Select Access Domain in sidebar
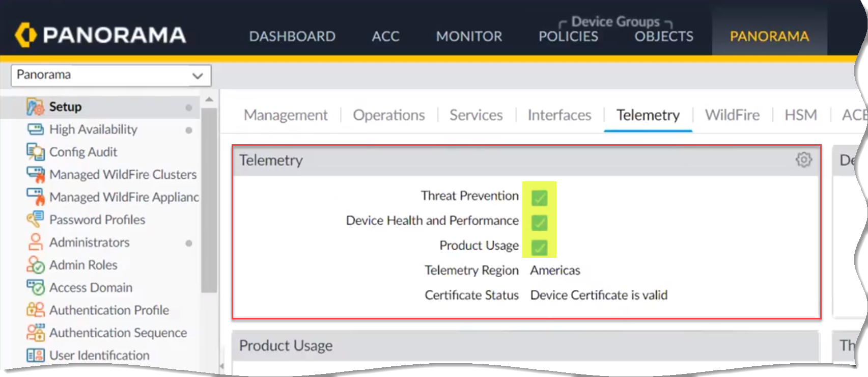868x377 pixels. tap(91, 287)
